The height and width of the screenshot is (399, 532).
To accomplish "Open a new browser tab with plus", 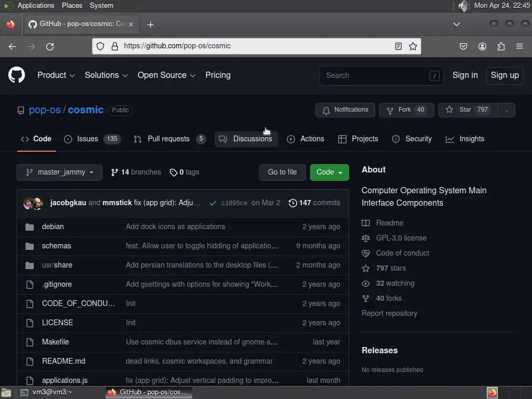I will pyautogui.click(x=150, y=25).
